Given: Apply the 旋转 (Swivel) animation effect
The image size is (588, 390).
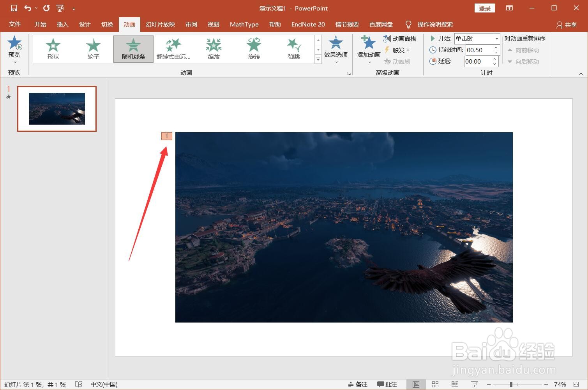Looking at the screenshot, I should 254,49.
